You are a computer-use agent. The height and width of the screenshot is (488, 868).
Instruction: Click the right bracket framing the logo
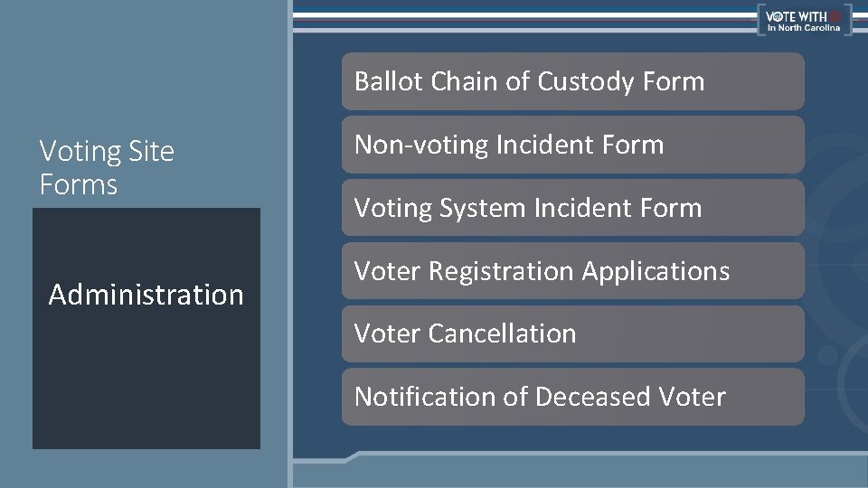tap(848, 20)
